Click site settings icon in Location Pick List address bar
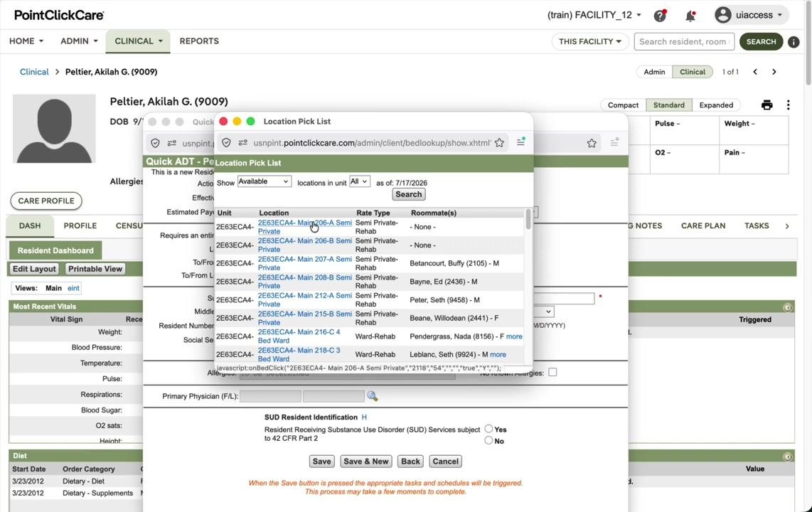The height and width of the screenshot is (512, 812). [243, 143]
